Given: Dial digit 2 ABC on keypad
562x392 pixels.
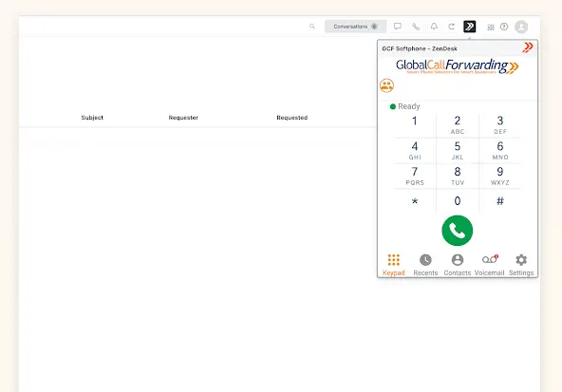Looking at the screenshot, I should click(458, 125).
